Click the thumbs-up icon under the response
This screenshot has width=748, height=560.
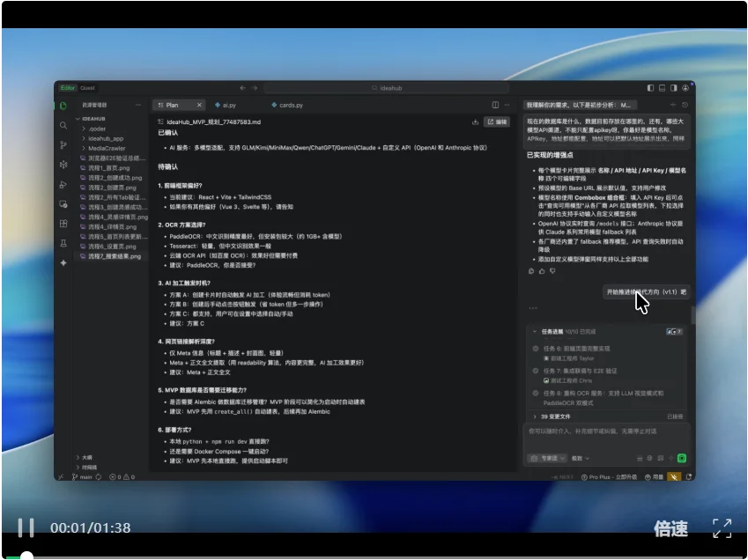click(x=542, y=271)
